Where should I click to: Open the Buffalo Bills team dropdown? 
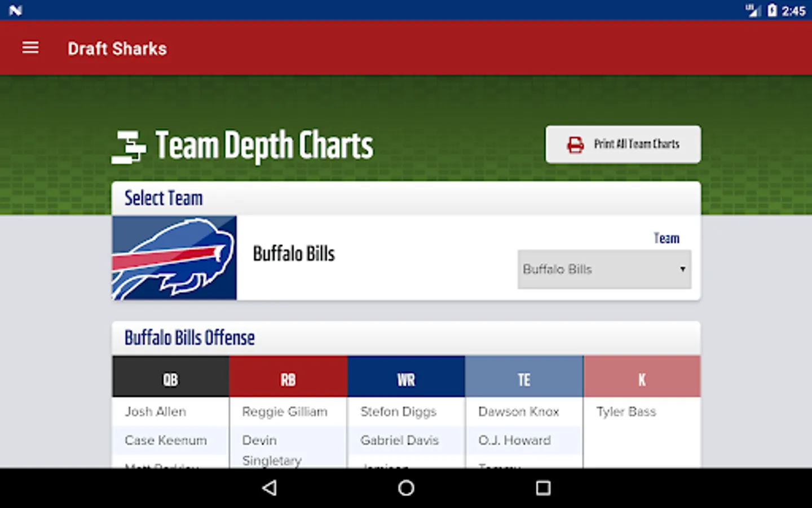604,269
